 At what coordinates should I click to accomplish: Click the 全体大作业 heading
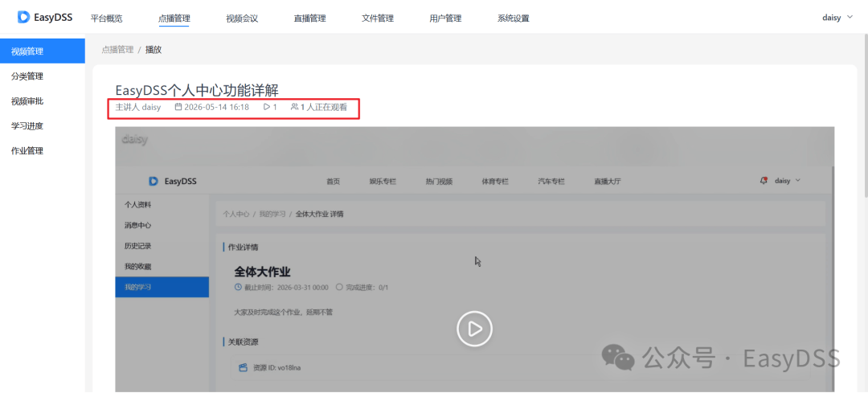click(262, 272)
